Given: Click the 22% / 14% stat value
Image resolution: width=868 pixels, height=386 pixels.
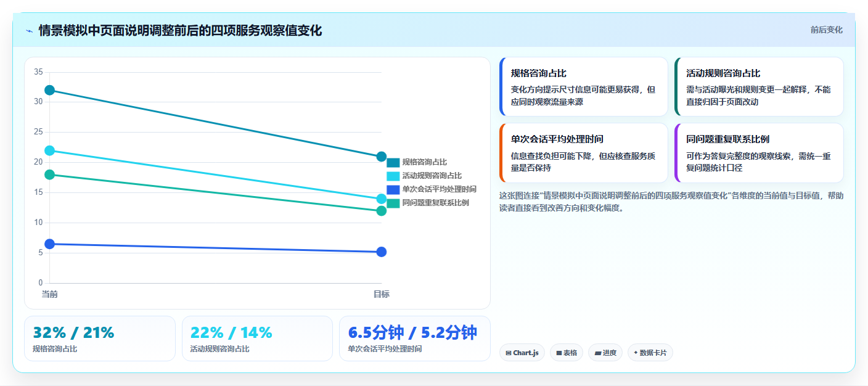Looking at the screenshot, I should (x=231, y=333).
